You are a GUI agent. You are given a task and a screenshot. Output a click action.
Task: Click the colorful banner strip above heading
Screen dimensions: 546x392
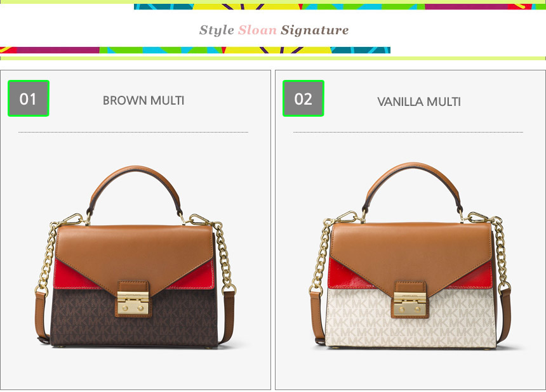tap(340, 6)
